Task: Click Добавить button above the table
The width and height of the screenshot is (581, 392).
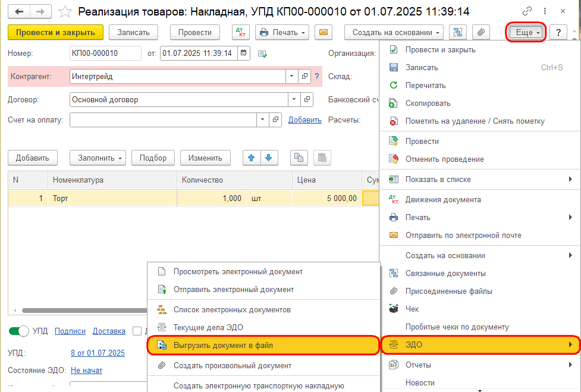Action: pyautogui.click(x=33, y=158)
